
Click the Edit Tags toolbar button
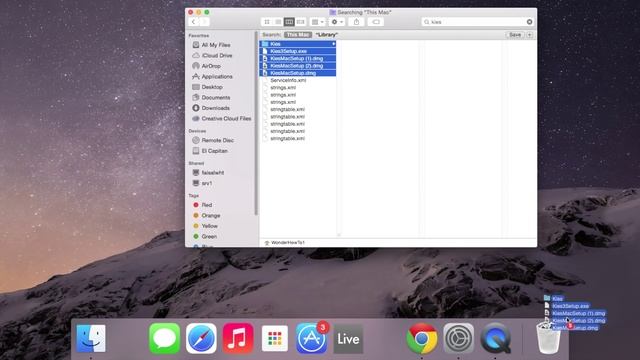(376, 22)
